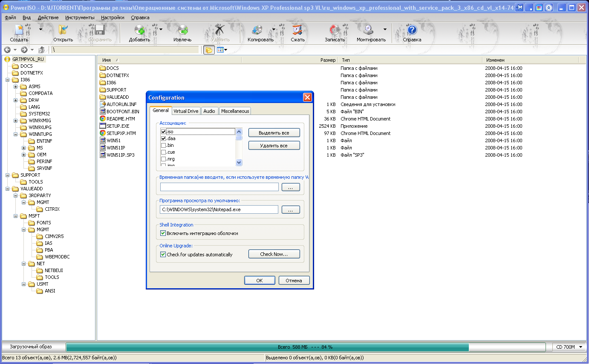This screenshot has width=589, height=364.
Task: Switch to the Virtual Drive tab
Action: tap(186, 111)
